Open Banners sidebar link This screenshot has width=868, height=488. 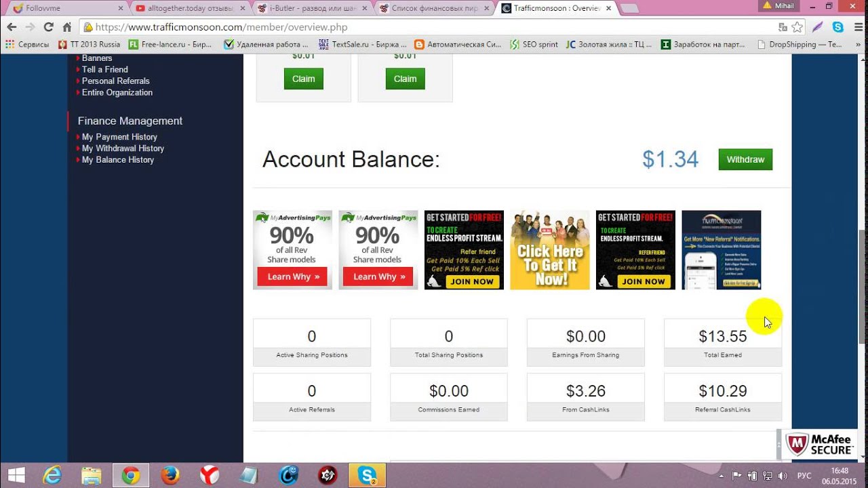coord(97,58)
